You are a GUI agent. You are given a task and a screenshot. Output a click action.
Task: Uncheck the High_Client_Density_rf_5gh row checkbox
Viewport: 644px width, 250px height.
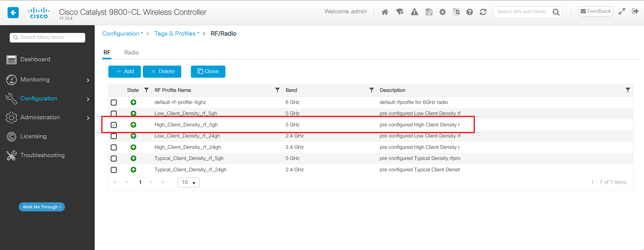click(114, 125)
